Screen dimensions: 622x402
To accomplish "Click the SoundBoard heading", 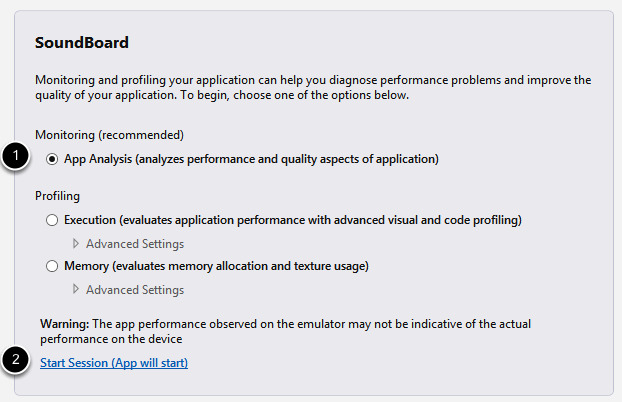I will point(82,43).
